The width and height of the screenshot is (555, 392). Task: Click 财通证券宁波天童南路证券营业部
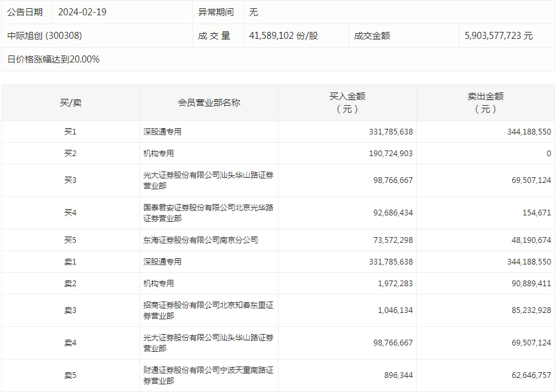click(x=208, y=375)
